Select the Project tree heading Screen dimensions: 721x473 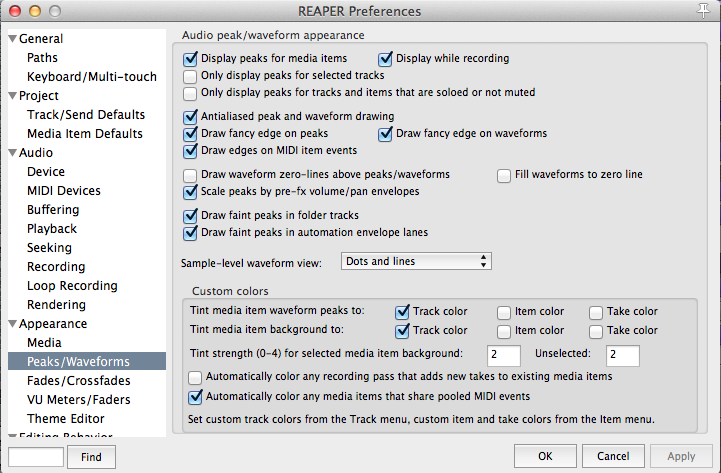click(x=39, y=96)
